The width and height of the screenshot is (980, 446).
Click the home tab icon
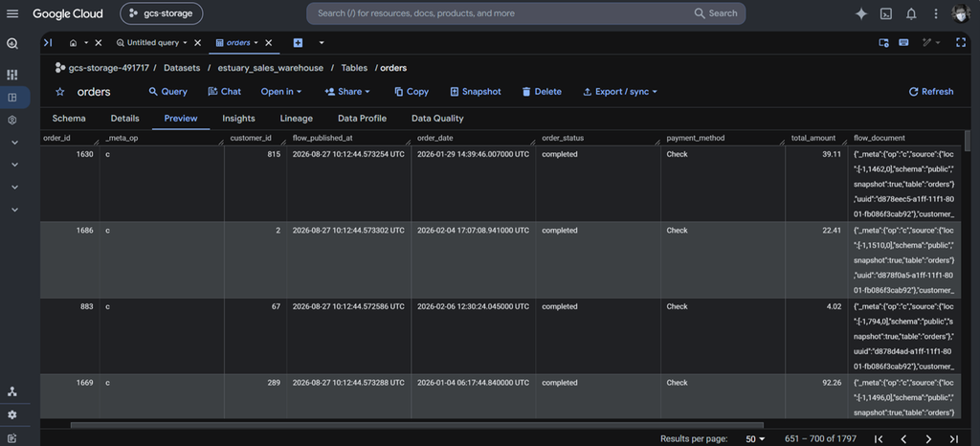click(74, 43)
